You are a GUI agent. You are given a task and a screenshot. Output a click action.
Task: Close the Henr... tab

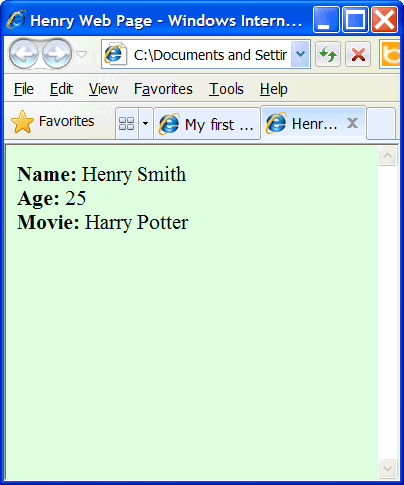coord(352,123)
